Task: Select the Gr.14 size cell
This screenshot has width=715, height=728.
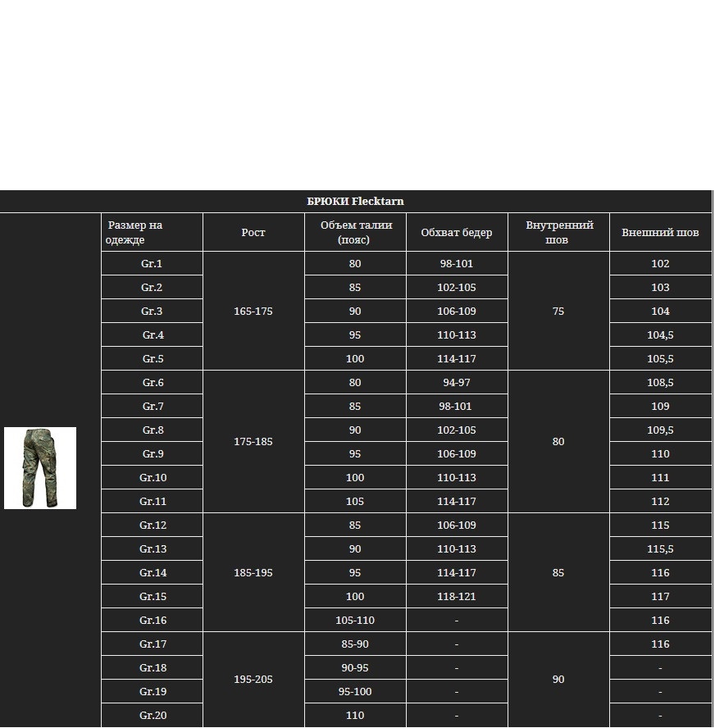Action: [152, 572]
